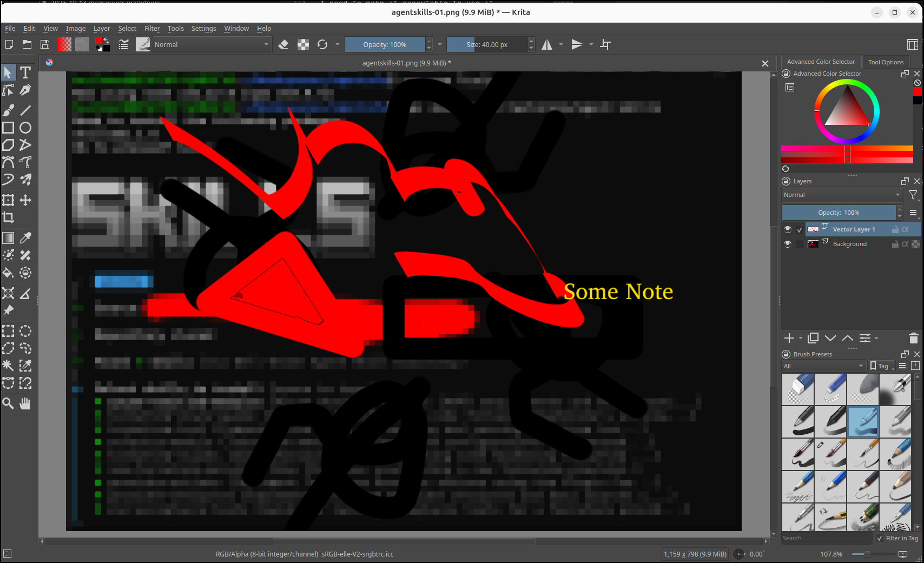Select the Zoom tool
The image size is (924, 563).
tap(8, 403)
